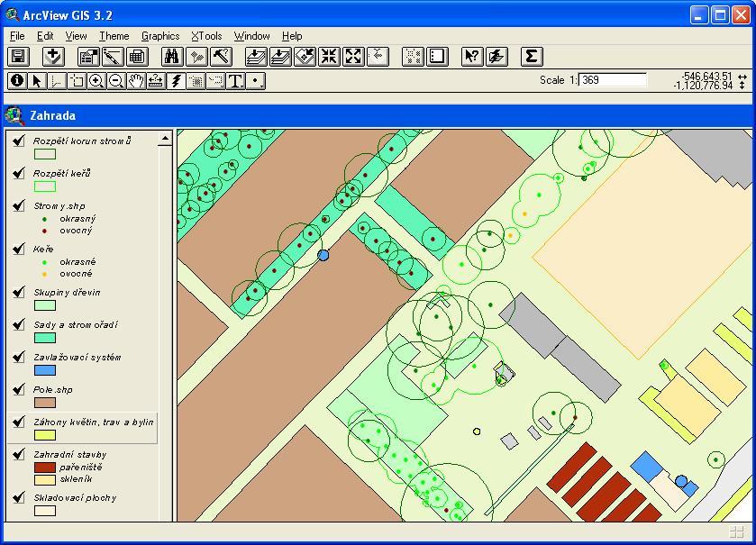Open the Window menu

pos(251,36)
